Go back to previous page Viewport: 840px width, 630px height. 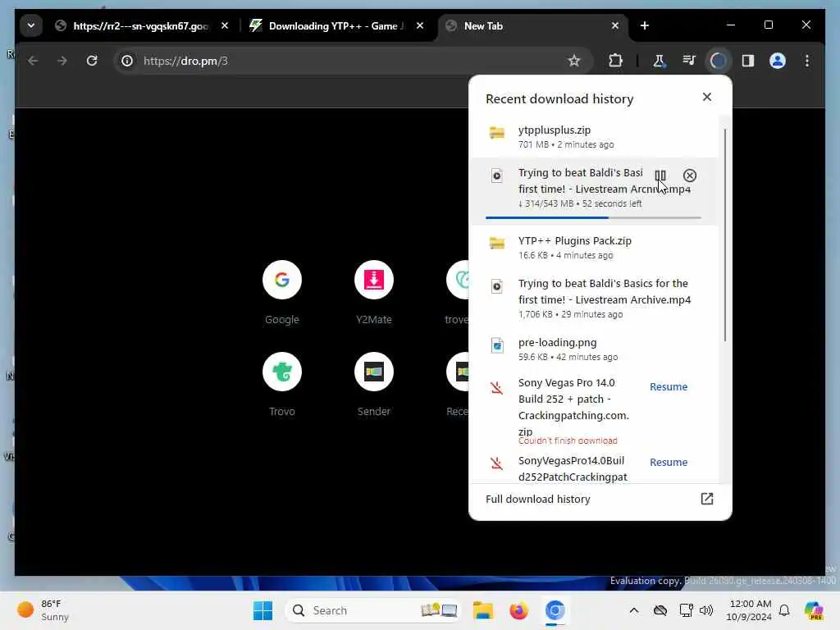tap(33, 61)
